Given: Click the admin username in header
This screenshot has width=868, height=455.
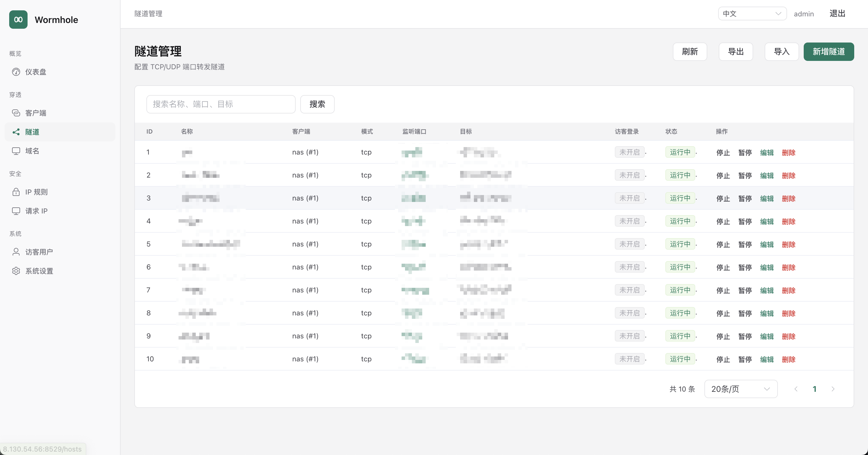Looking at the screenshot, I should click(804, 14).
